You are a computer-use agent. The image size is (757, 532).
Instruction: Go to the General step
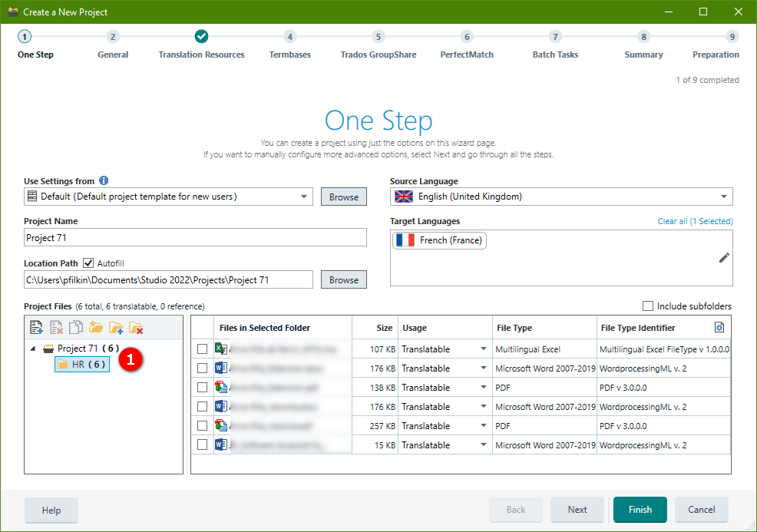click(113, 55)
